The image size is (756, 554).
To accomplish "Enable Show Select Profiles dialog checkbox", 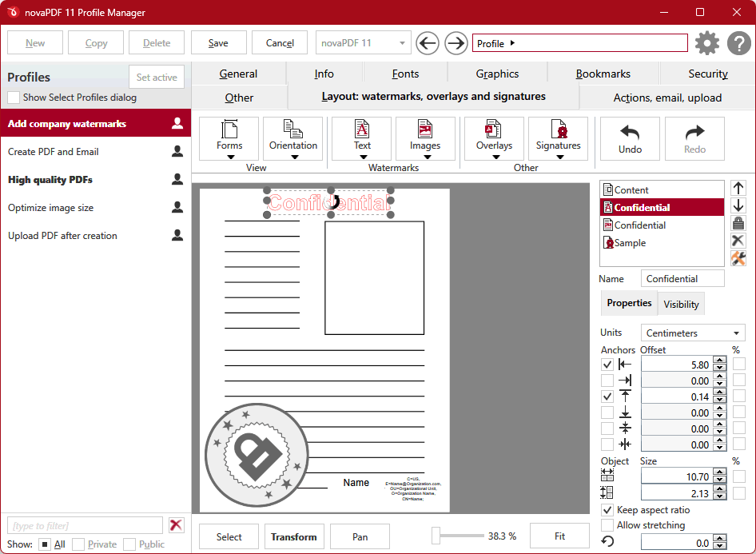I will (x=14, y=98).
